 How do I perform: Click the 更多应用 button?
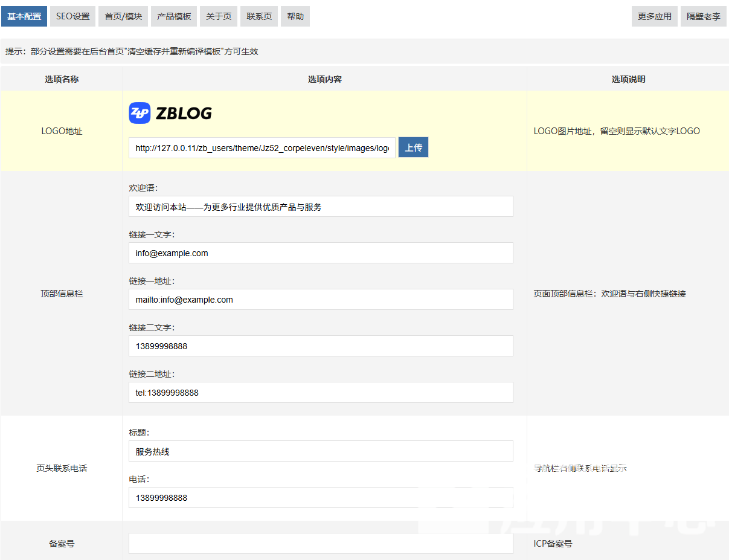(x=655, y=16)
